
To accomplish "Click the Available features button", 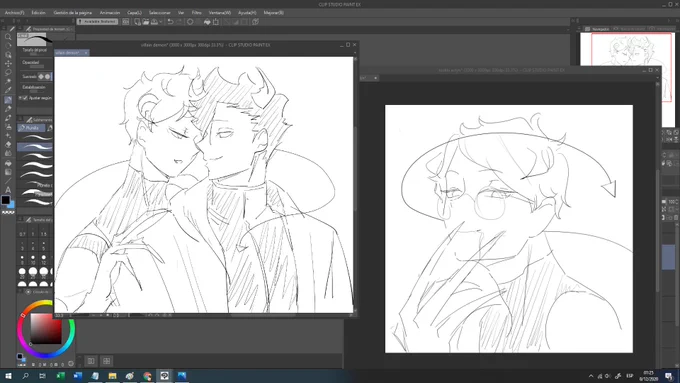I will coord(98,21).
